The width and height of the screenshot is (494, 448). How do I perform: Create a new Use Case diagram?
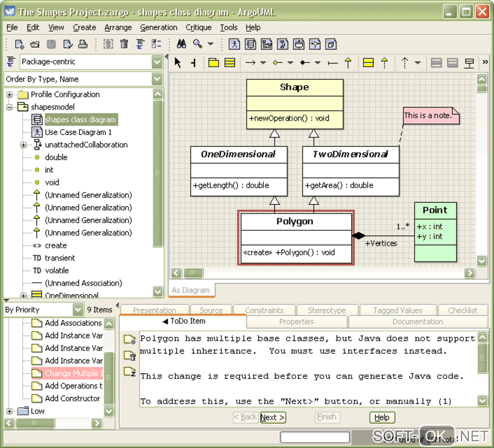tap(234, 45)
